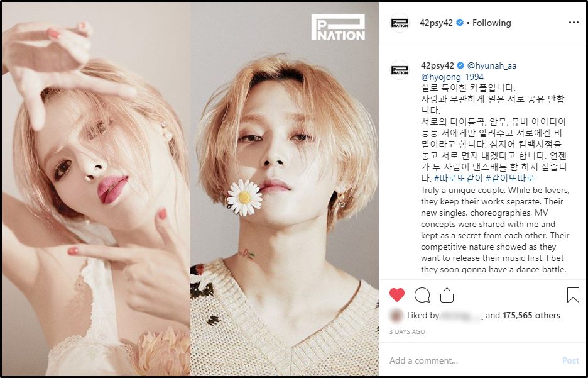
Task: Open 42psy42 username in the caption
Action: [x=437, y=65]
